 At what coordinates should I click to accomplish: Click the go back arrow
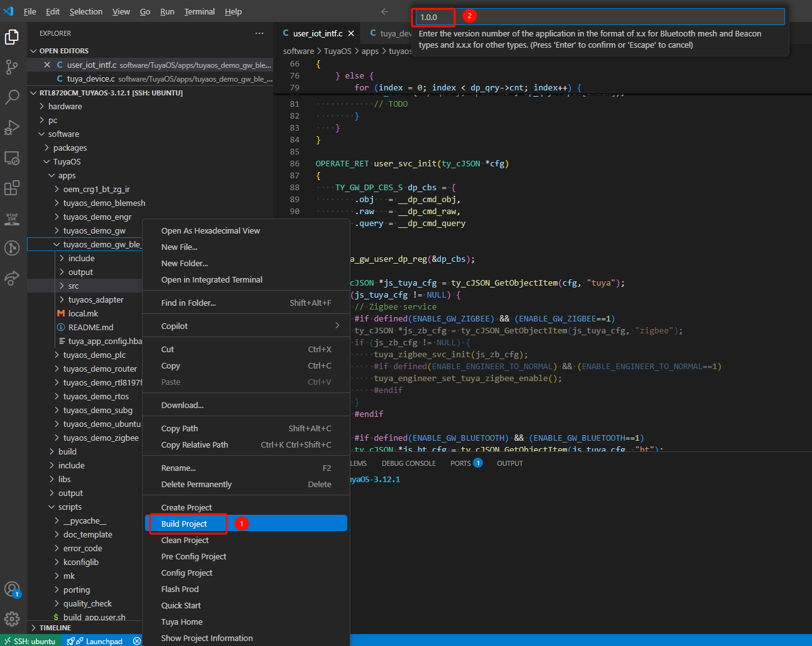385,11
